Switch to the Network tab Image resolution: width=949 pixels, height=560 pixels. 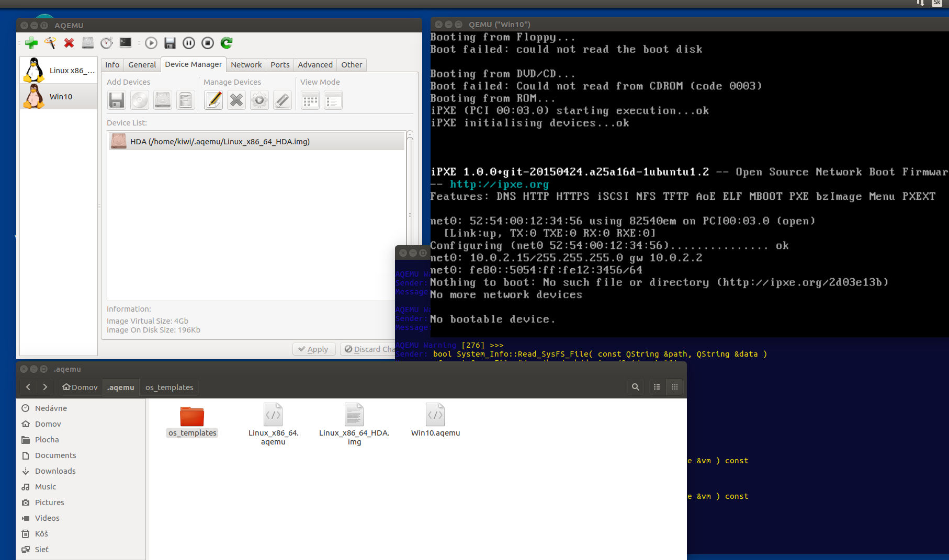coord(246,65)
